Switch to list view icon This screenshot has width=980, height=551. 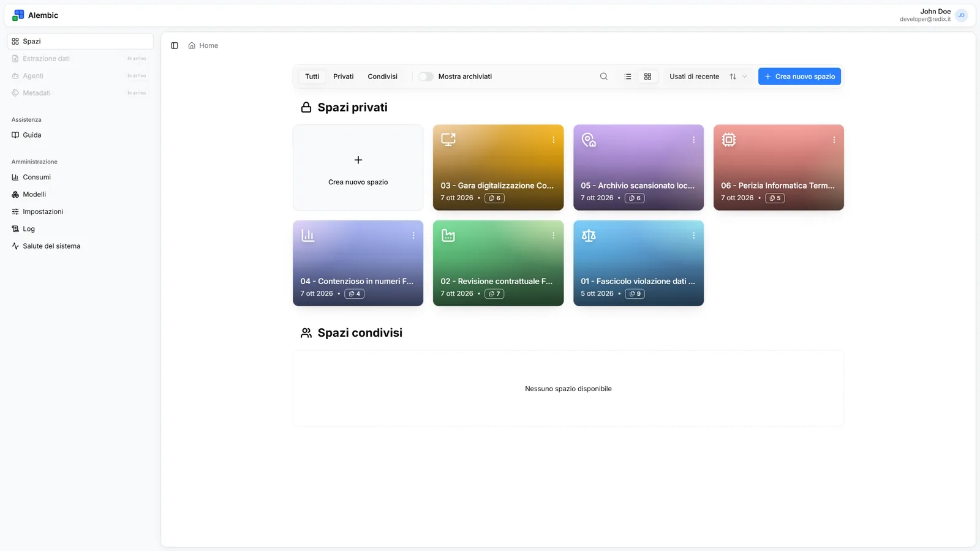pos(628,77)
